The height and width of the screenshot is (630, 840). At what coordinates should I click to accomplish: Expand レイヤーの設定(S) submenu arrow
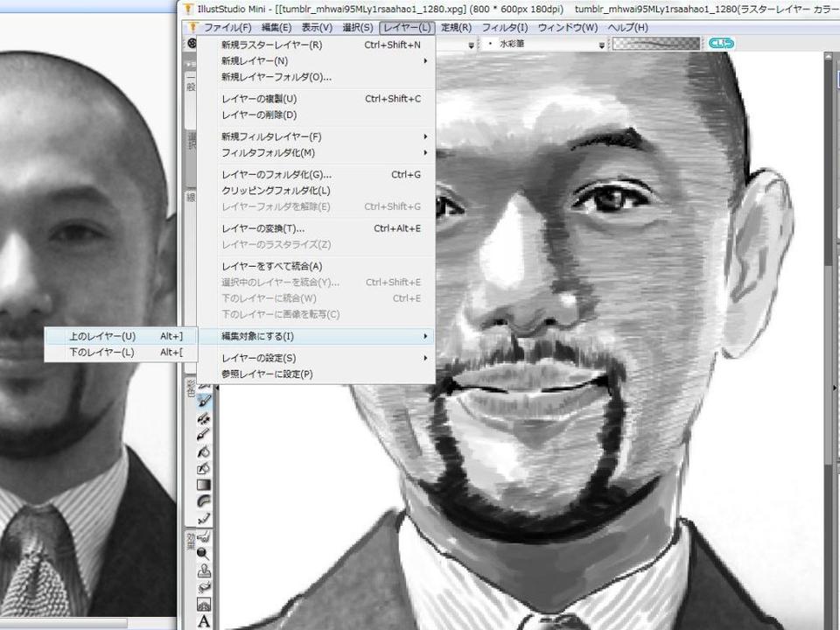(425, 358)
